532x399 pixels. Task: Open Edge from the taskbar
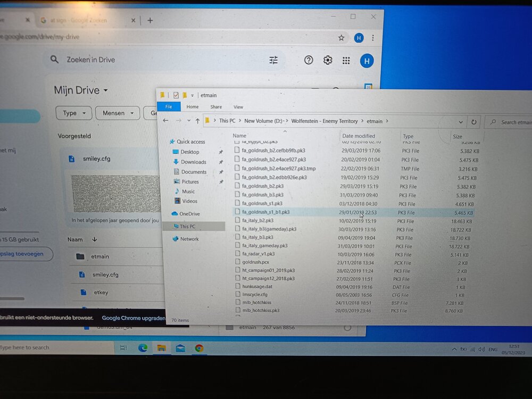click(143, 348)
